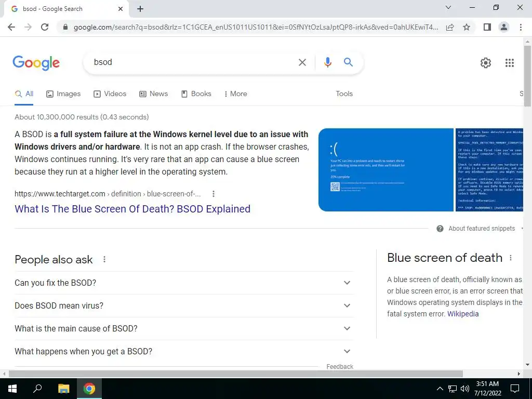The image size is (532, 399).
Task: Open Chrome's three-dot menu
Action: (521, 27)
